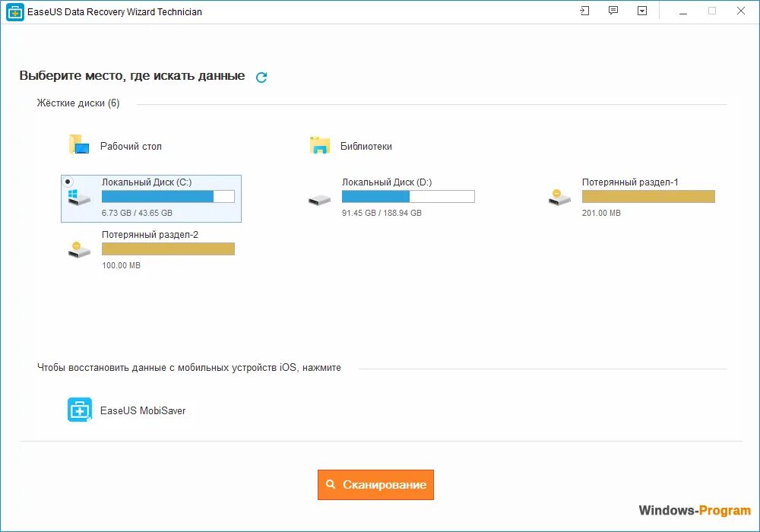The image size is (760, 532).
Task: Click the 201.00 MB size text
Action: click(601, 213)
